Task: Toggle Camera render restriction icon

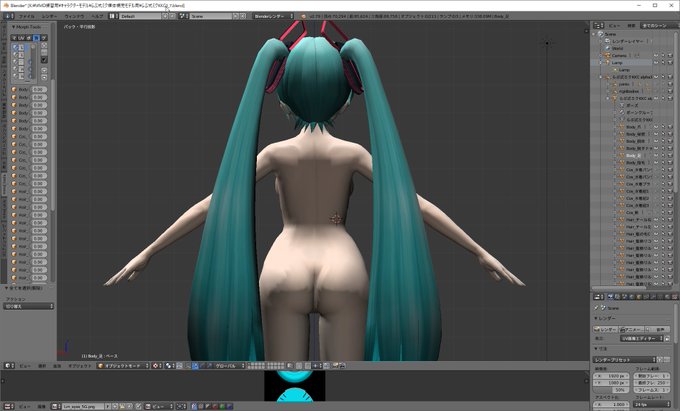Action: [670, 55]
